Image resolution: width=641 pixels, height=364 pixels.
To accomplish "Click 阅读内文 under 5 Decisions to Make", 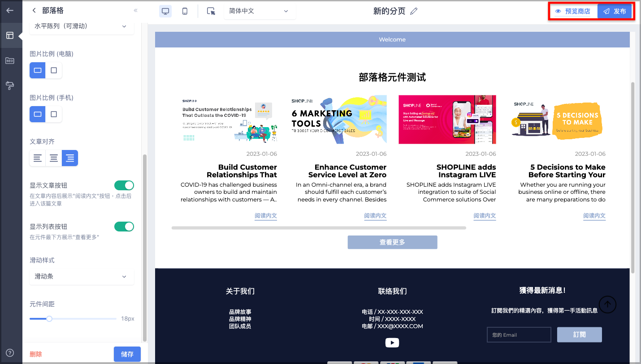I will click(594, 216).
